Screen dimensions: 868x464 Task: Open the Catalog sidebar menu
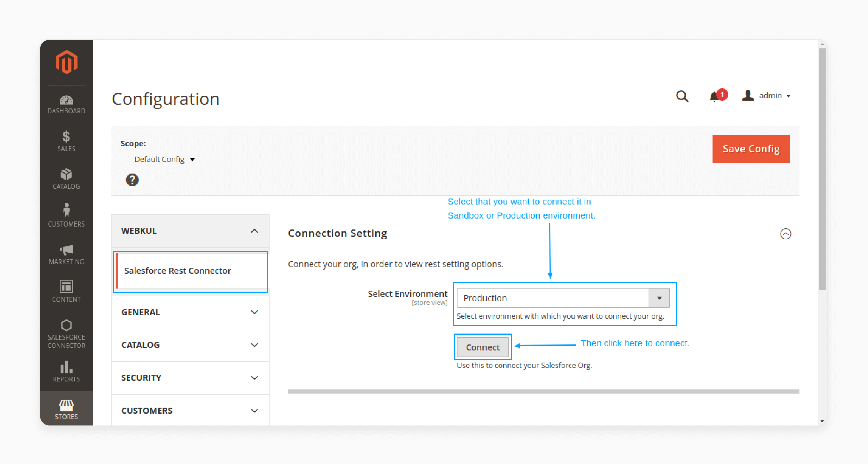[66, 179]
